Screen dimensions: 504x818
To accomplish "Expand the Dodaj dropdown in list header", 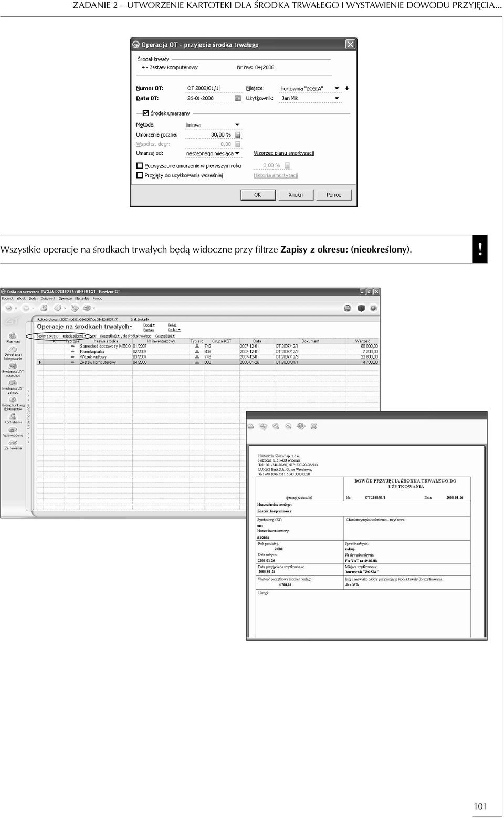I will pos(150,325).
